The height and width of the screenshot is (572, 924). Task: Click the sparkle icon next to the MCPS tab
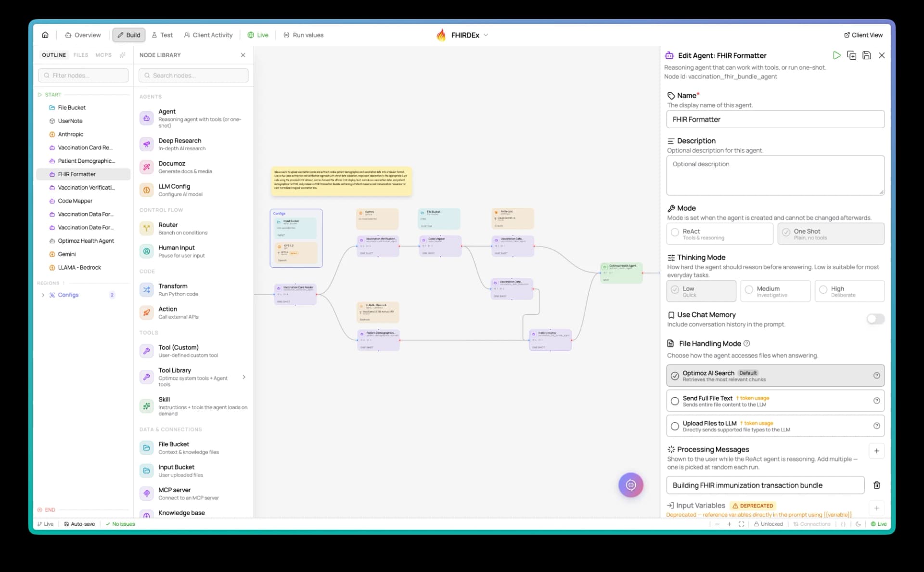(x=123, y=55)
